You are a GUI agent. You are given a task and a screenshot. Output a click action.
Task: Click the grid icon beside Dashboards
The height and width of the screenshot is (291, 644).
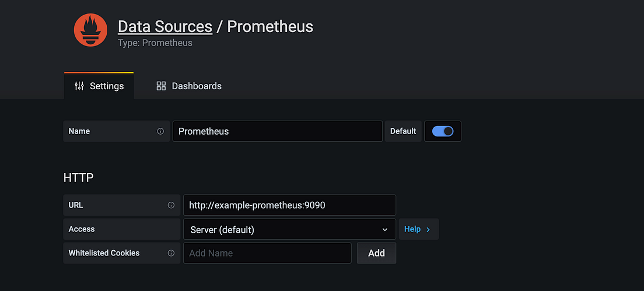[x=161, y=86]
